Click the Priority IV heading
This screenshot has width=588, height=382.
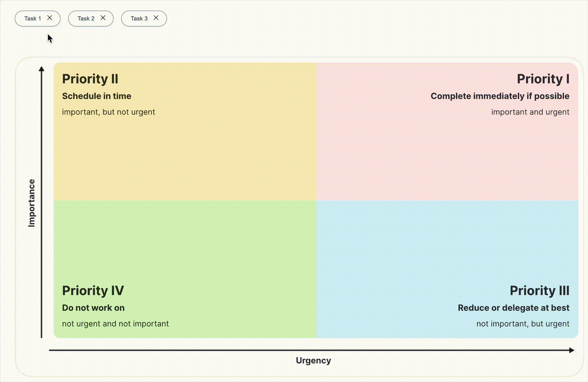point(93,291)
